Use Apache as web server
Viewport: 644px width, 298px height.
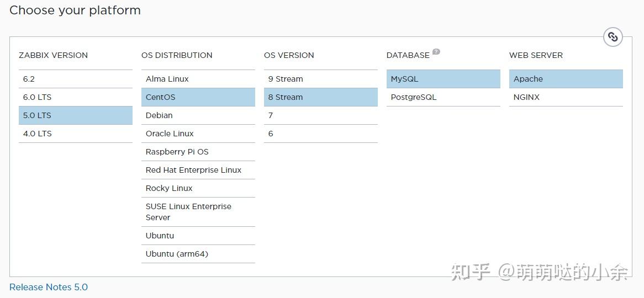pyautogui.click(x=566, y=79)
